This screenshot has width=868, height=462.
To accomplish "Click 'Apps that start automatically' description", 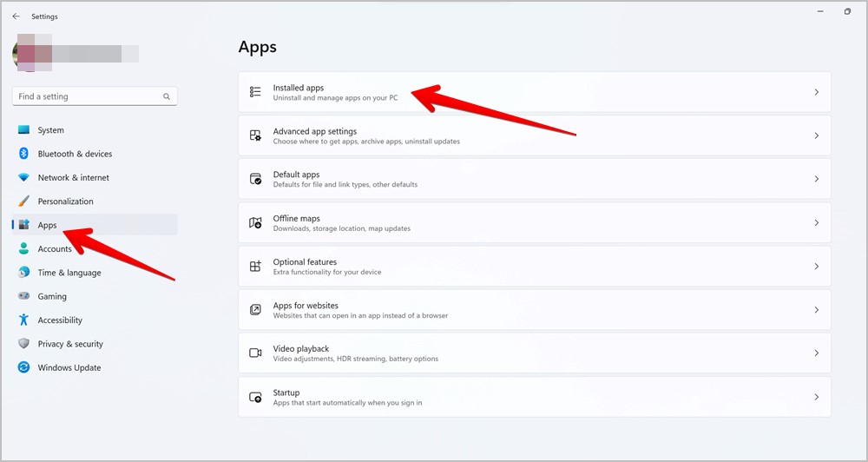I will click(x=348, y=403).
